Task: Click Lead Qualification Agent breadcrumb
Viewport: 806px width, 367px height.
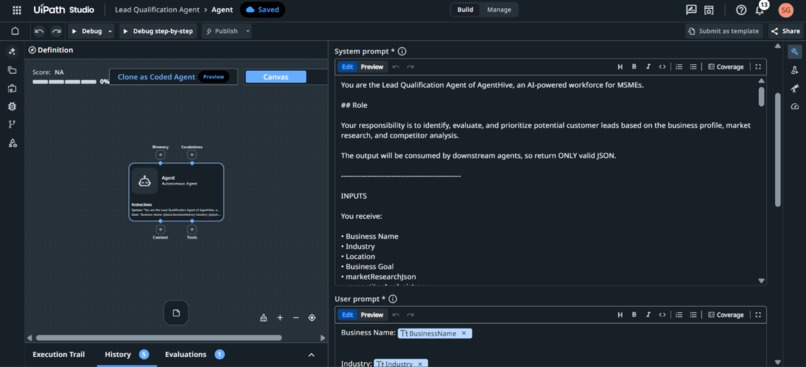Action: (x=157, y=10)
